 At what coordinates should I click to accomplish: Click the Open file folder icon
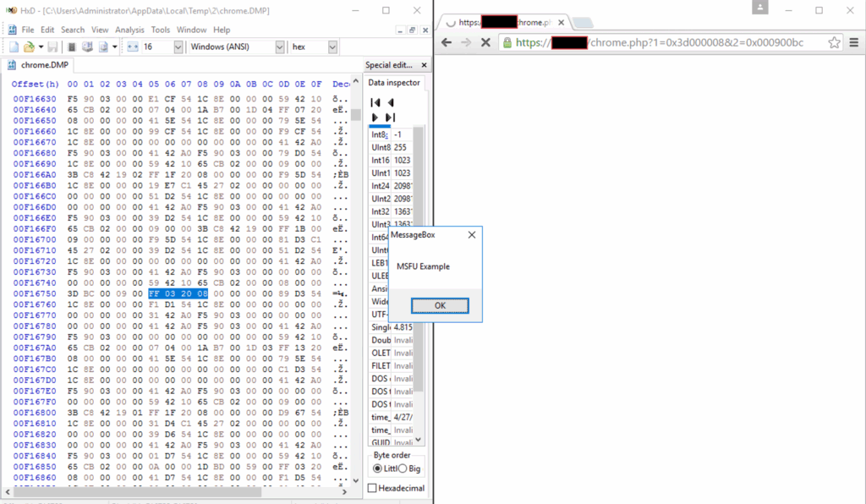30,47
